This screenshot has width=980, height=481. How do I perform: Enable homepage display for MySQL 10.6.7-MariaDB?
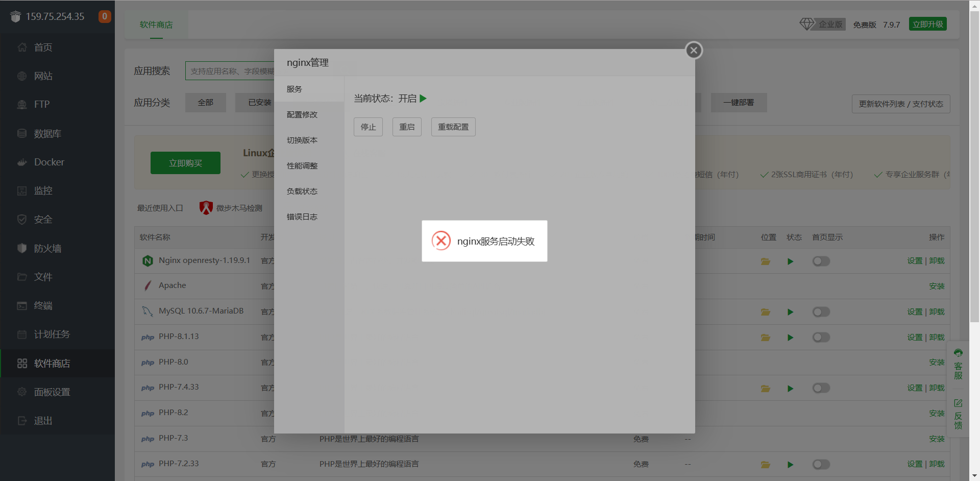click(x=821, y=311)
